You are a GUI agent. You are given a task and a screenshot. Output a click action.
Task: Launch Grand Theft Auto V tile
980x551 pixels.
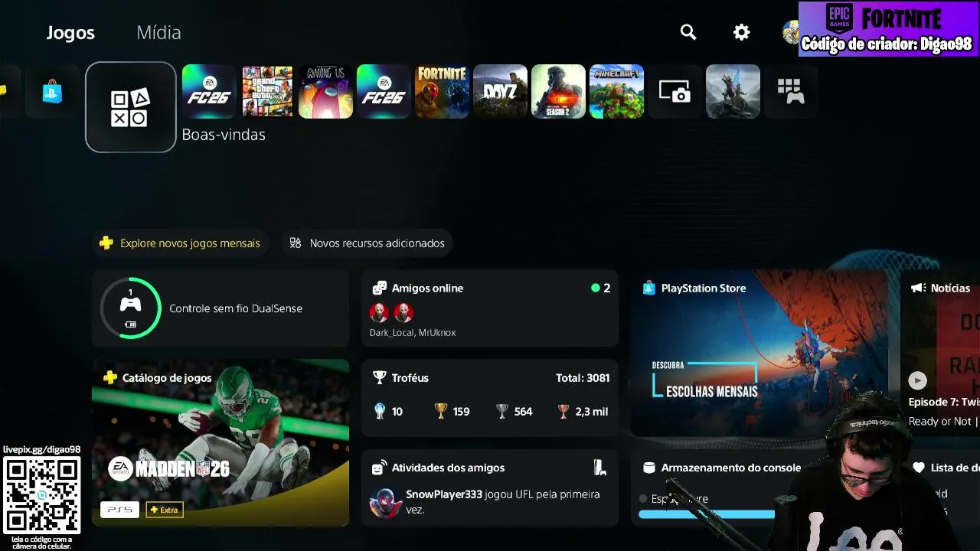[267, 92]
